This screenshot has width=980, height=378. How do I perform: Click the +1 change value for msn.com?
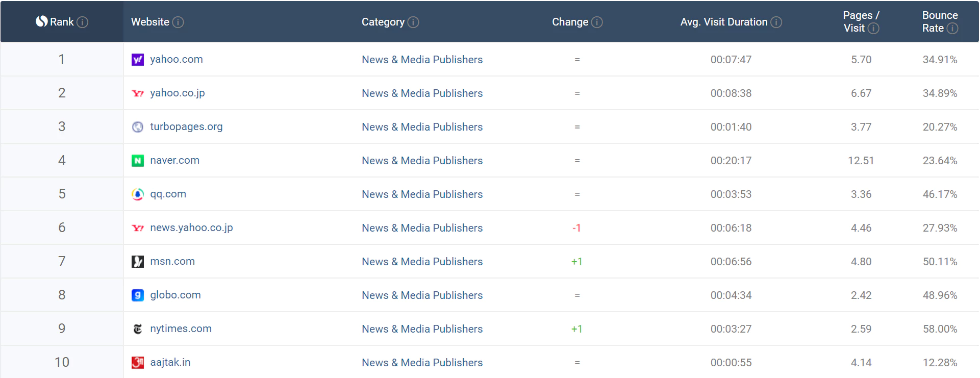click(x=576, y=262)
